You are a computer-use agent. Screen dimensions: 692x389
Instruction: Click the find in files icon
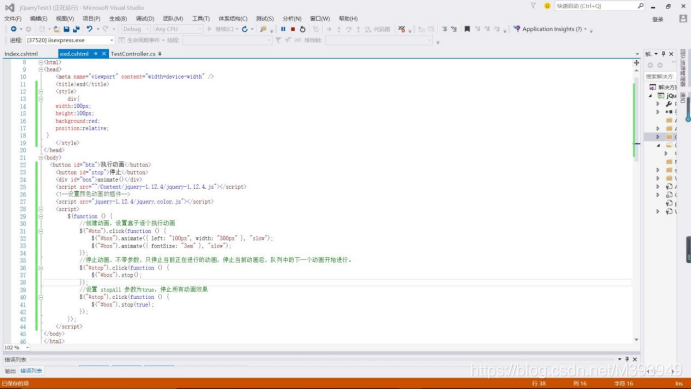tap(263, 29)
